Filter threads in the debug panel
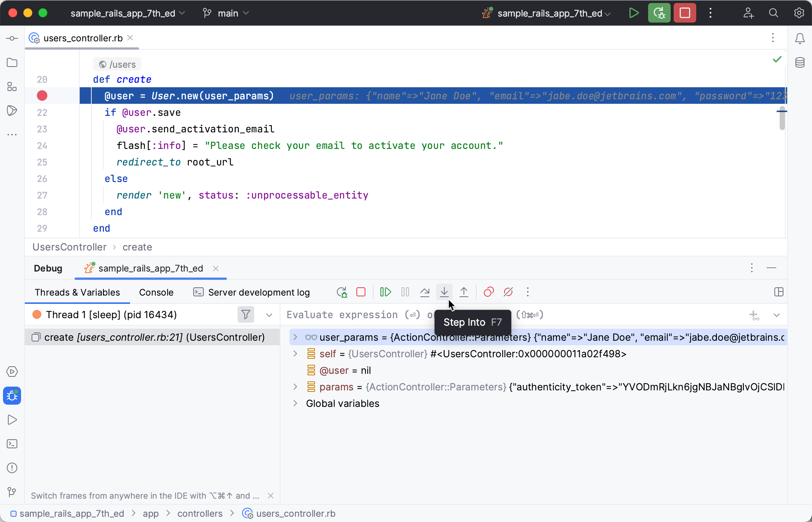The image size is (812, 522). pos(245,314)
